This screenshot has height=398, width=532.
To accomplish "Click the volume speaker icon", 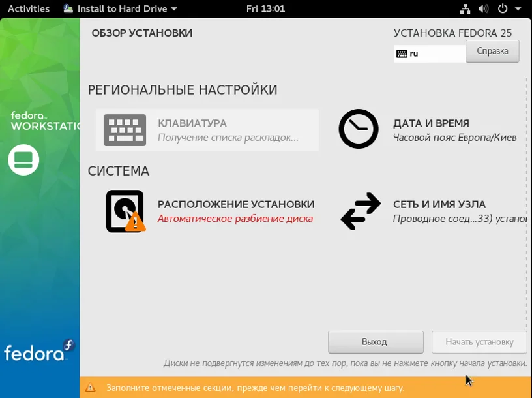I will (x=483, y=9).
